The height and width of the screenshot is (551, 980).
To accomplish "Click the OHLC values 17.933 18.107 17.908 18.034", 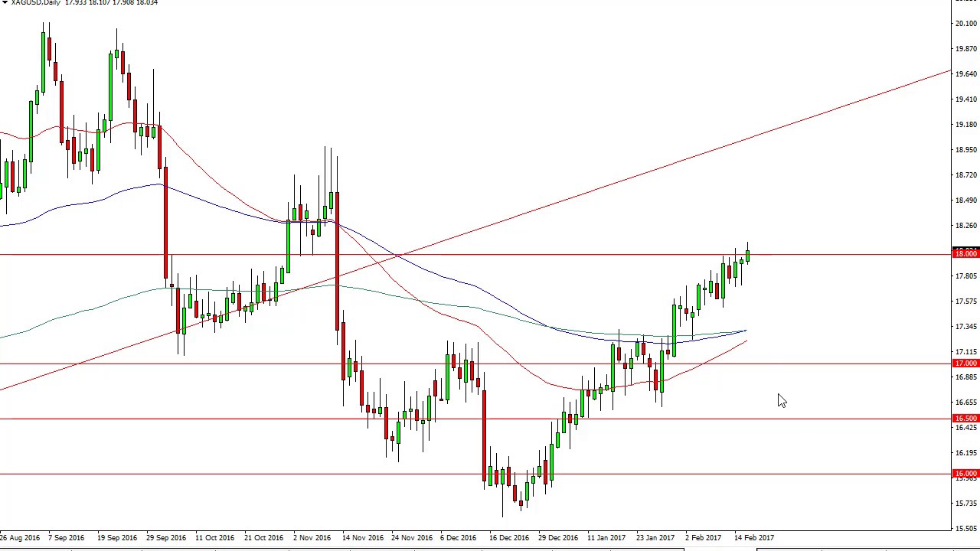I will (112, 3).
